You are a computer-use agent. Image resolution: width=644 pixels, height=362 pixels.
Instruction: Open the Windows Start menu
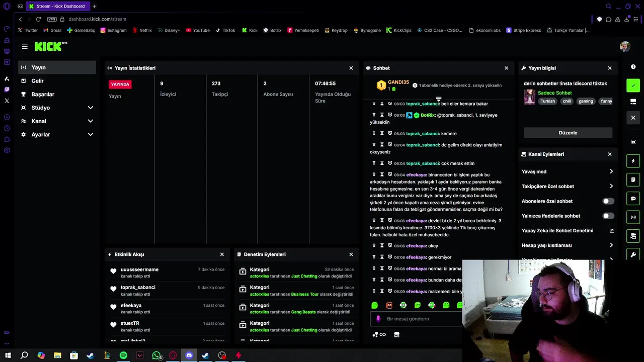pyautogui.click(x=8, y=355)
